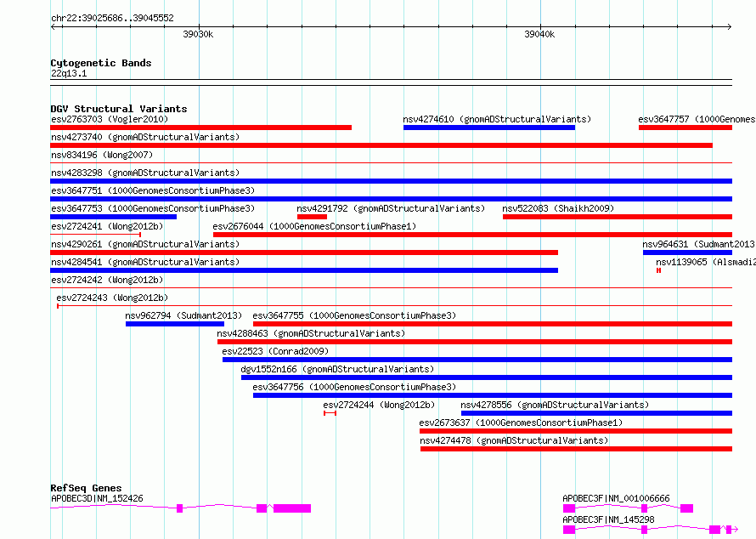The image size is (756, 539).
Task: Select the blue nsv964631 variant bar
Action: (687, 252)
